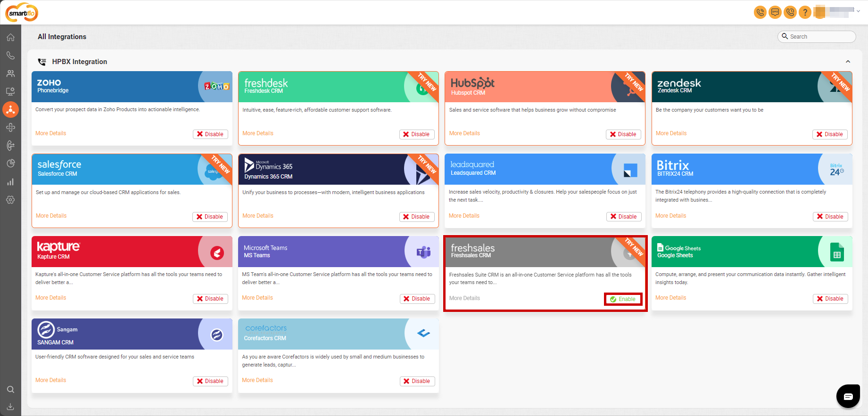Screen dimensions: 868x416
Task: Click the Zoho logo on Phonebridge card
Action: click(216, 86)
